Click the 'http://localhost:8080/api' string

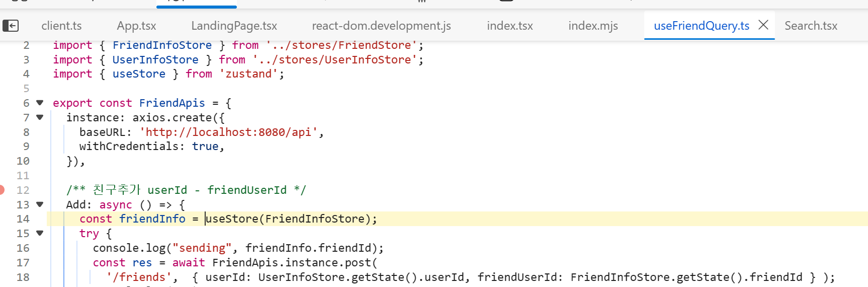(228, 132)
